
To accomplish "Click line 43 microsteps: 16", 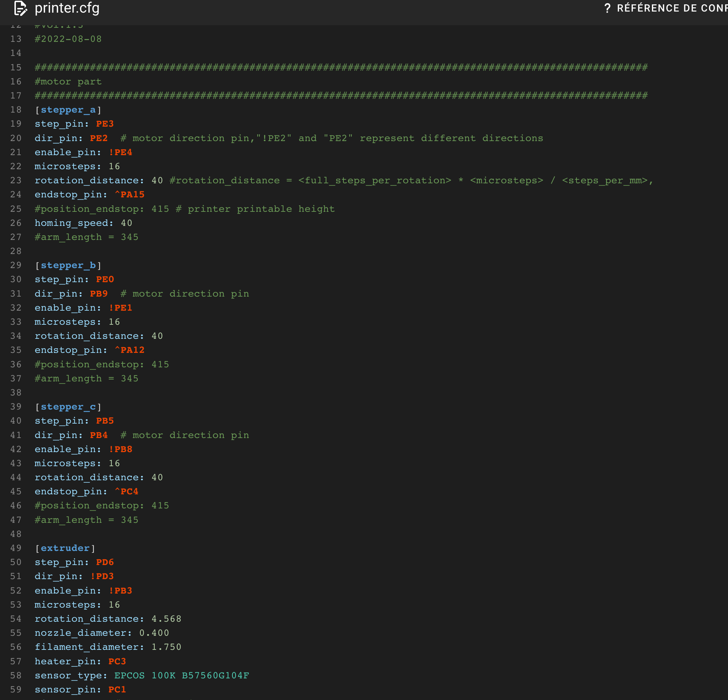I will [x=77, y=463].
